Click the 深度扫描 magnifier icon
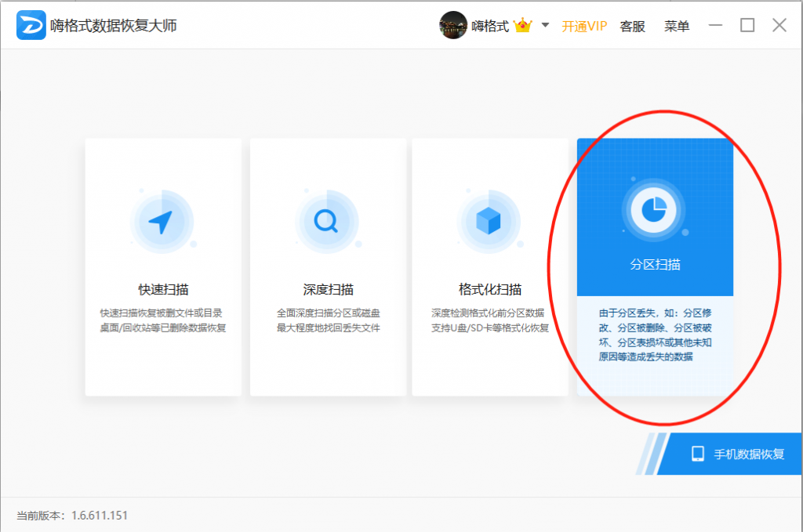The height and width of the screenshot is (532, 803). pyautogui.click(x=327, y=222)
